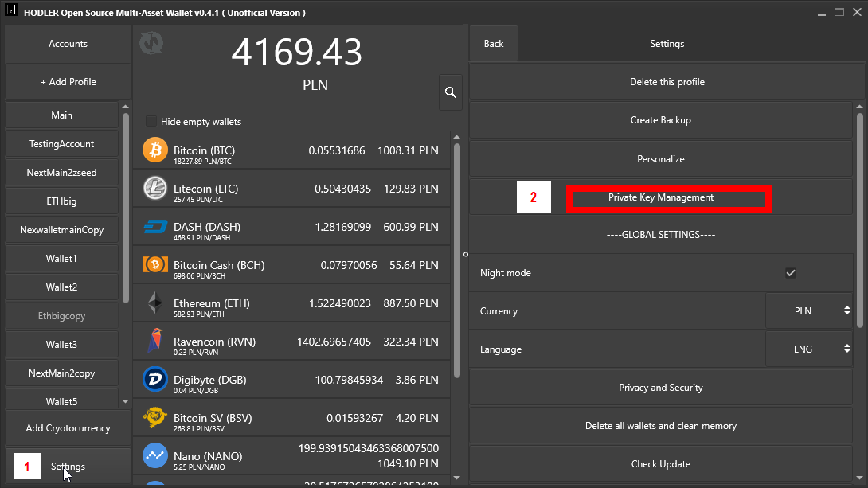Click Digibyte value 3.86 PLN
This screenshot has height=488, width=868.
tap(416, 380)
